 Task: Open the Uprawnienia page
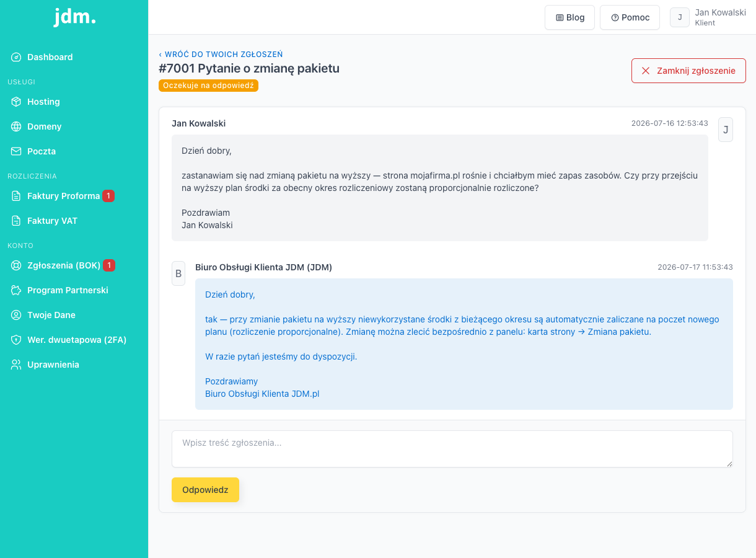tap(74, 365)
